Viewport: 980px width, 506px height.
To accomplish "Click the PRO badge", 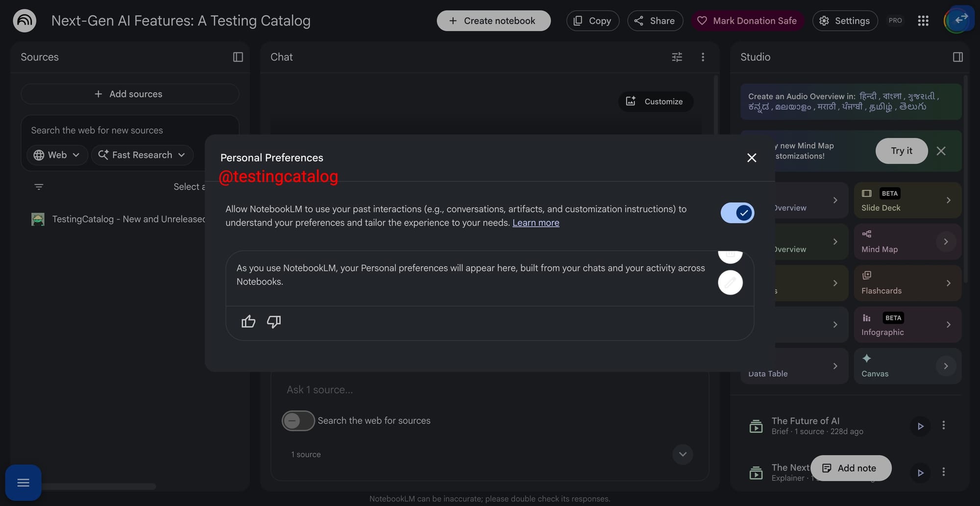I will tap(895, 21).
